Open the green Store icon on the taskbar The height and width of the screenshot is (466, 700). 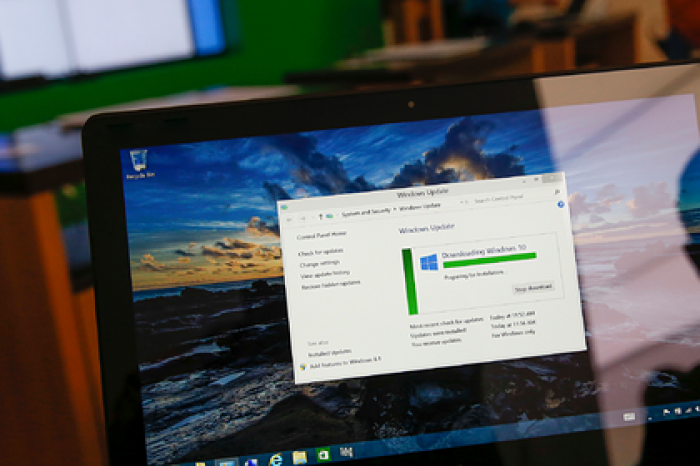coord(323,455)
